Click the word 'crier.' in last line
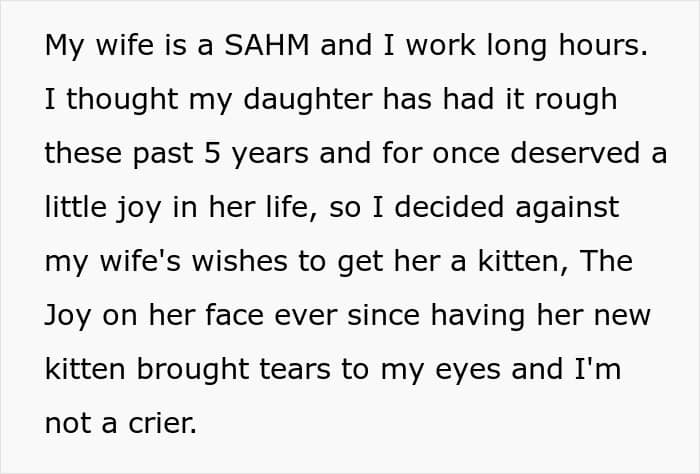 162,423
